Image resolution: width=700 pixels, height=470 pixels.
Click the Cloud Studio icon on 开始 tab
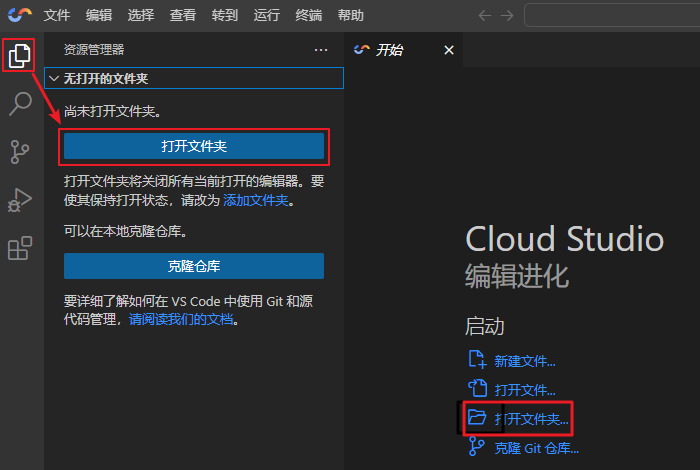pyautogui.click(x=362, y=50)
